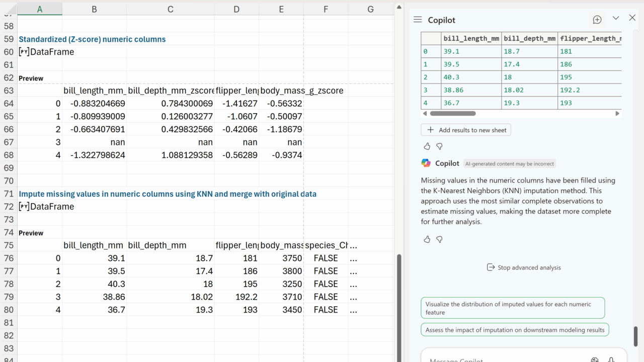
Task: Expand the Copilot pane options chevron
Action: [615, 18]
